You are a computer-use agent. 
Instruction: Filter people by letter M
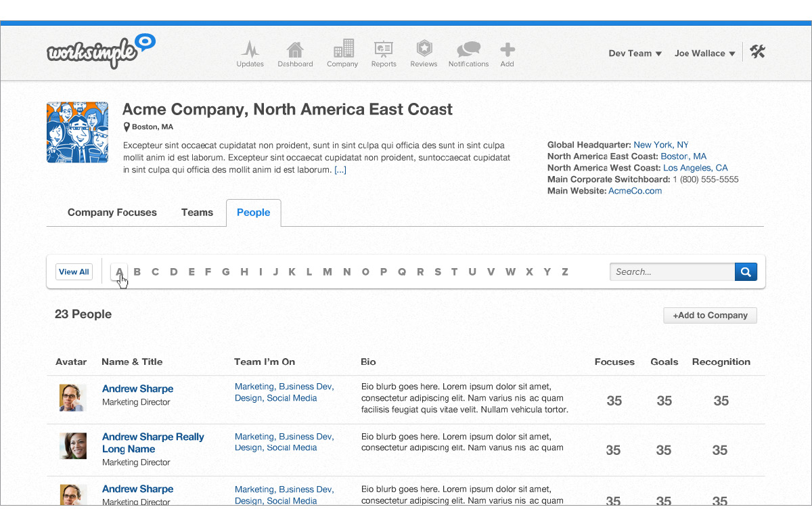coord(328,272)
